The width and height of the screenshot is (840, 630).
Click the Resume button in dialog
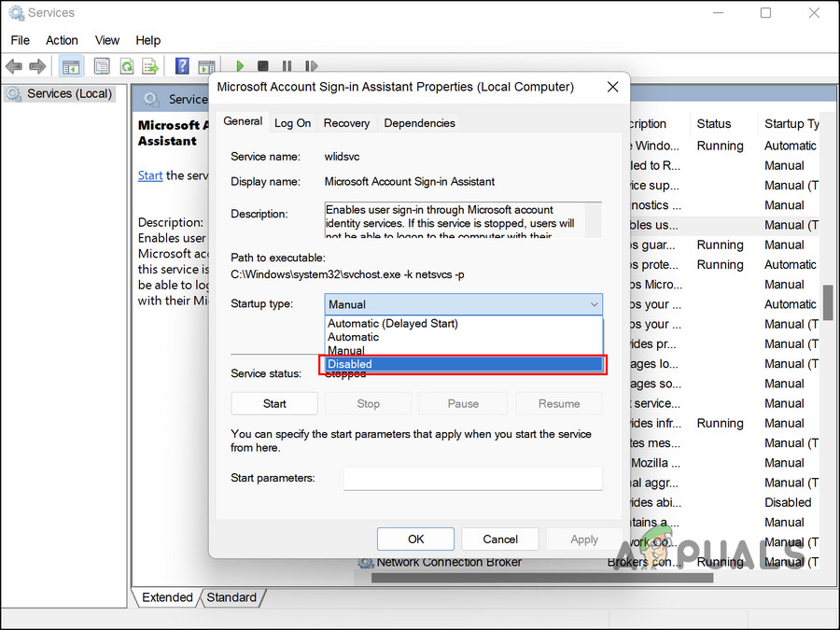[x=559, y=404]
